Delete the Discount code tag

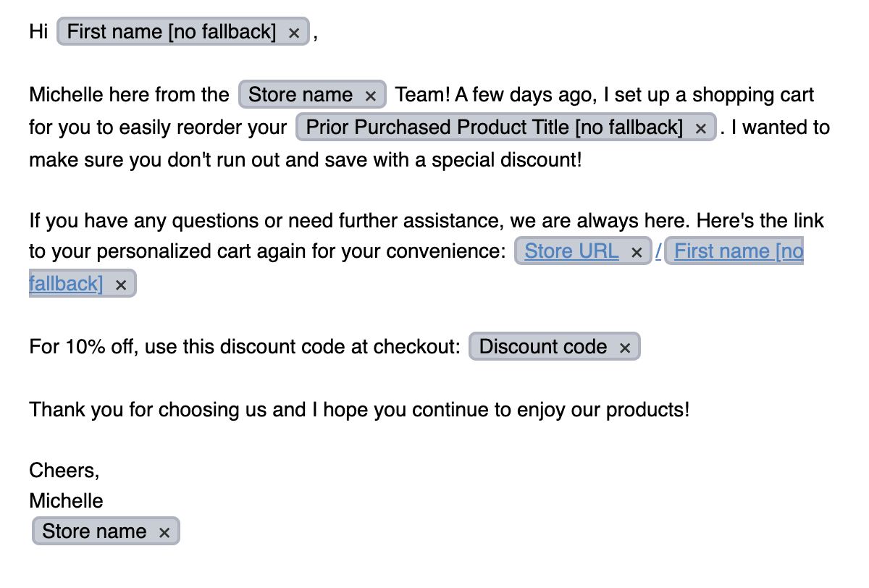click(x=625, y=348)
